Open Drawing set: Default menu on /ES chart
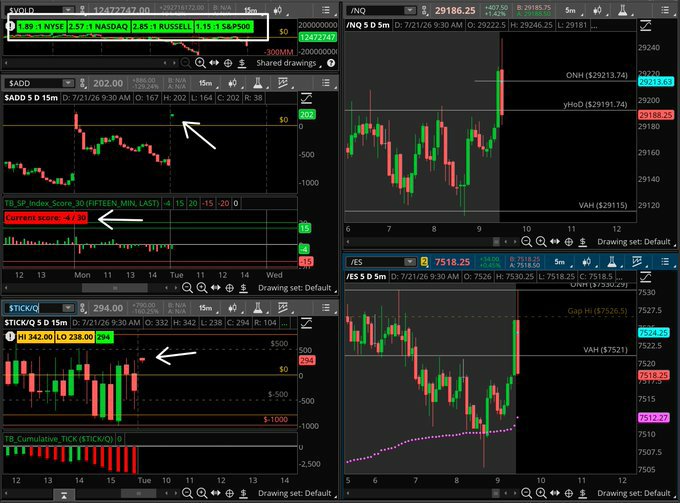The height and width of the screenshot is (503, 680). coord(636,493)
